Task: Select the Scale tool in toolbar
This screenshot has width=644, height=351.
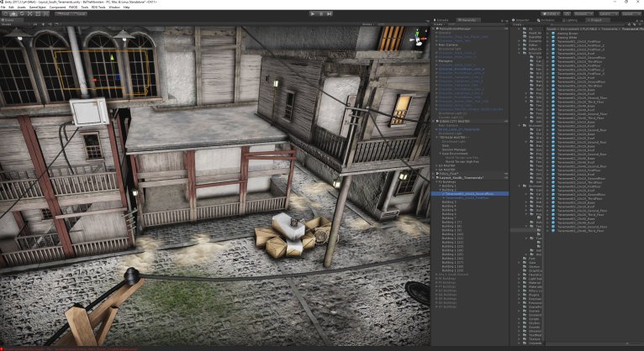Action: [29, 13]
